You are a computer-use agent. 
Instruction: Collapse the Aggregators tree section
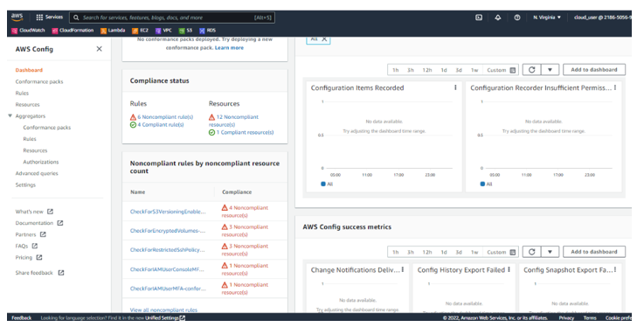(10, 115)
